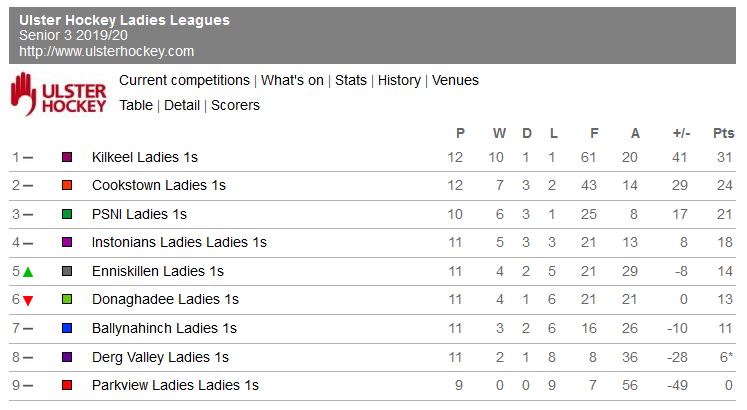This screenshot has height=410, width=747.
Task: Click the Pts column header
Action: (x=723, y=133)
